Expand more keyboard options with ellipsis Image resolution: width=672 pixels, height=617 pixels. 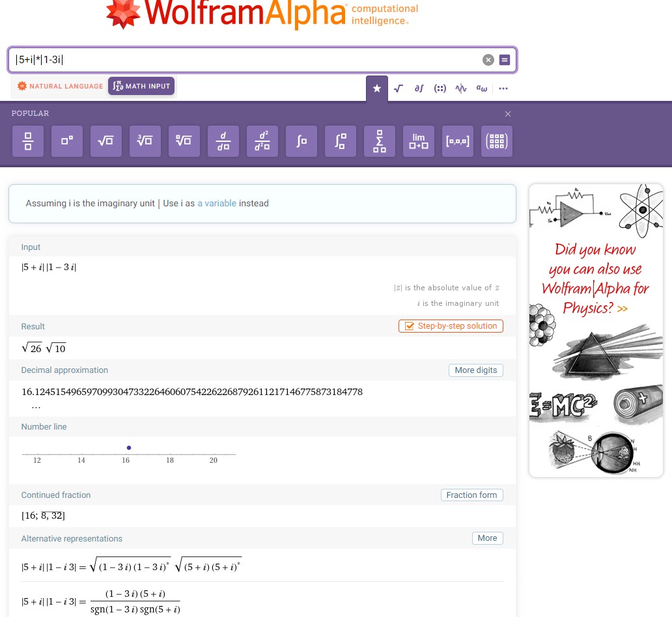[x=503, y=89]
